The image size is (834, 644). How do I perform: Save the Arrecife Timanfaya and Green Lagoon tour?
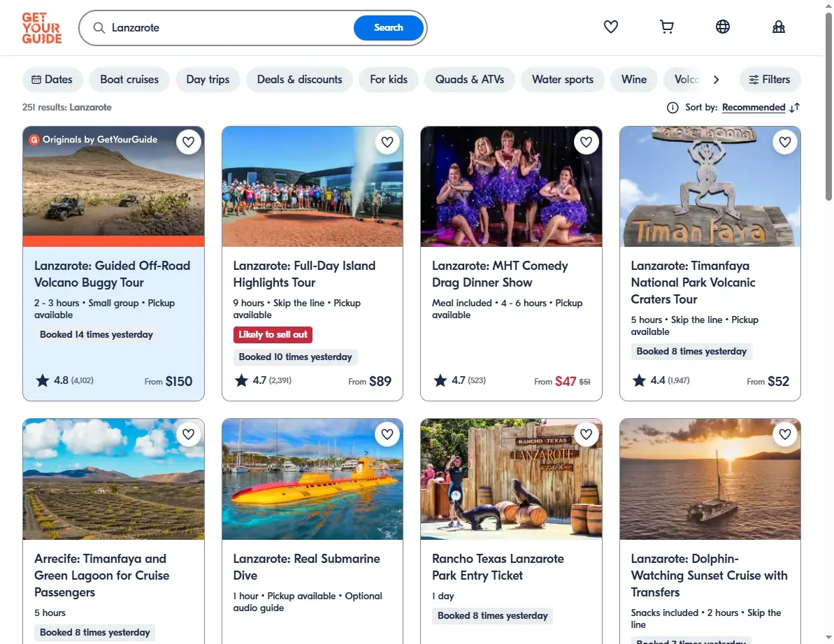click(188, 434)
